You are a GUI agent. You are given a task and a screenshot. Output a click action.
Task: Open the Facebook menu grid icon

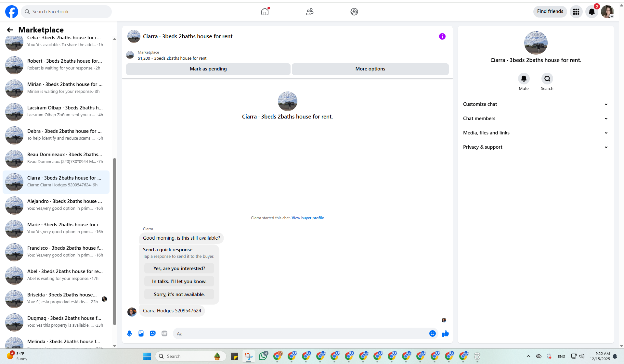[x=576, y=12]
